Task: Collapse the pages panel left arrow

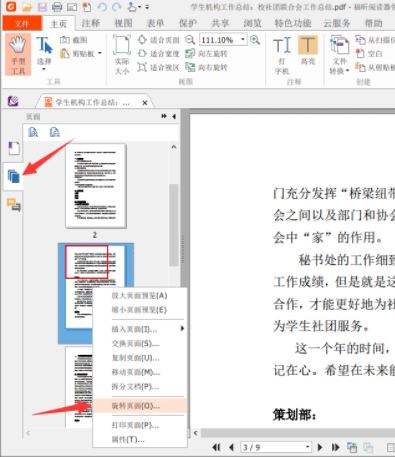Action: click(x=174, y=116)
